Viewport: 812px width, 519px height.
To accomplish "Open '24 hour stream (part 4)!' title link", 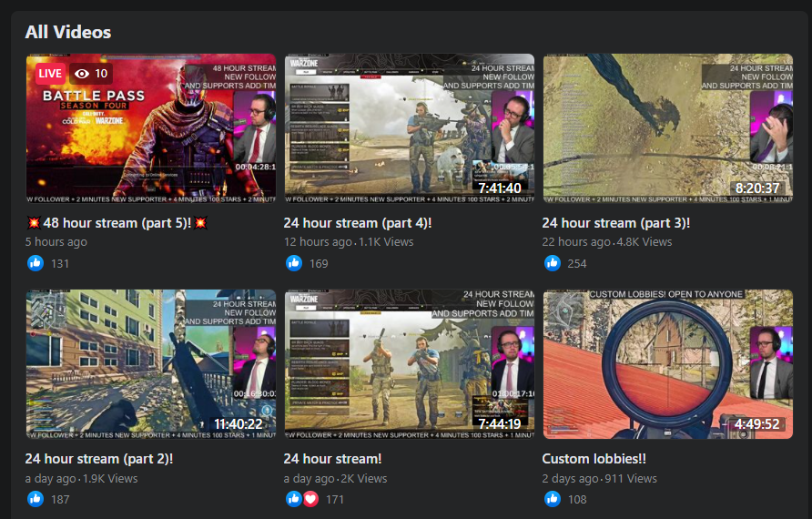I will pos(358,223).
